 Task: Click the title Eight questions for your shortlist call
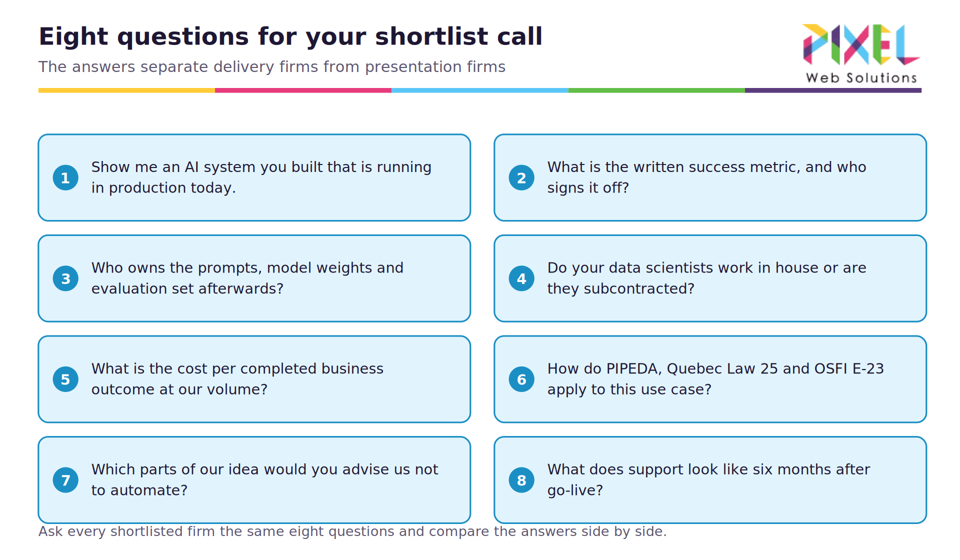tap(290, 36)
